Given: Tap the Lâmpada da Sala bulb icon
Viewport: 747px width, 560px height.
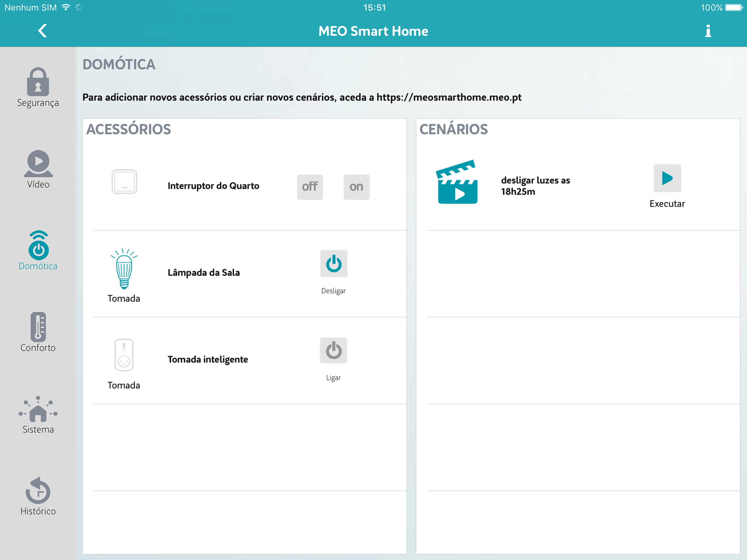Looking at the screenshot, I should click(124, 269).
